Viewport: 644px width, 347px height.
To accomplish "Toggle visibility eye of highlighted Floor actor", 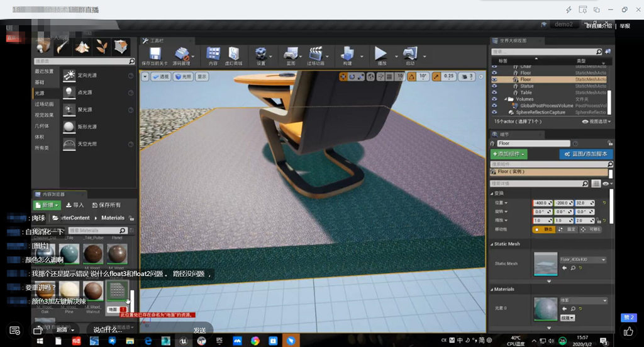I will [494, 79].
